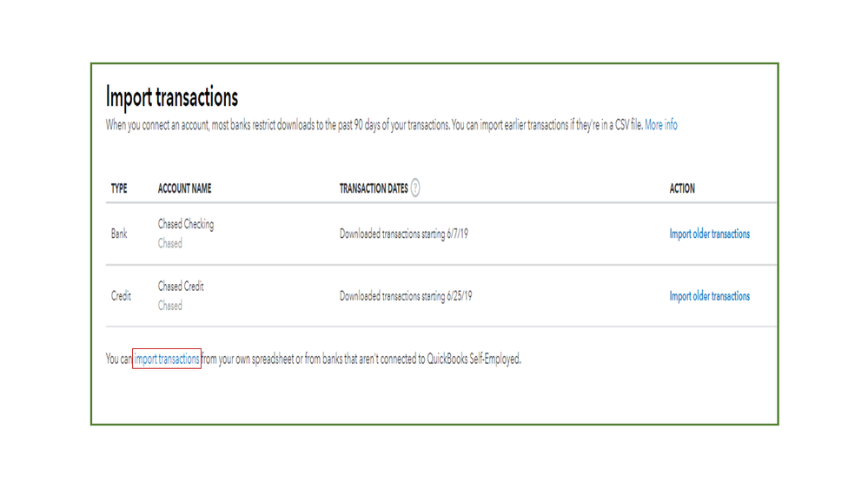Click the Chased bank label under Chased Checking
868x488 pixels.
pos(170,244)
